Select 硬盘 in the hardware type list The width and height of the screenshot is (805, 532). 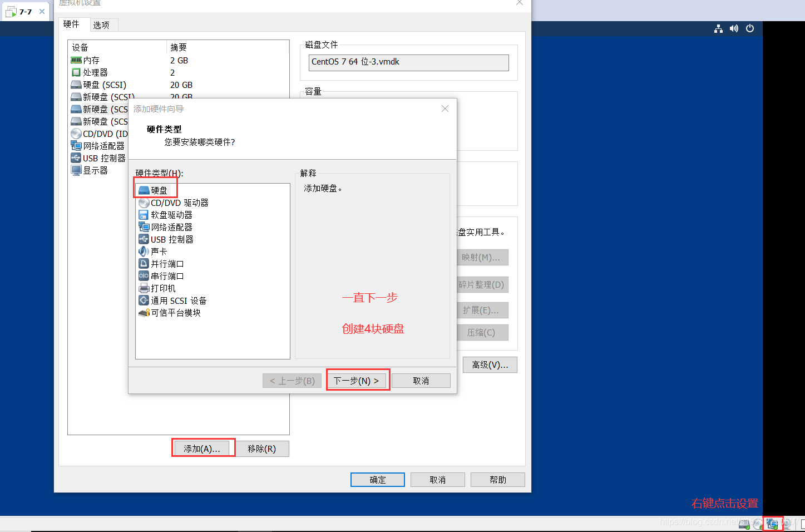click(159, 190)
